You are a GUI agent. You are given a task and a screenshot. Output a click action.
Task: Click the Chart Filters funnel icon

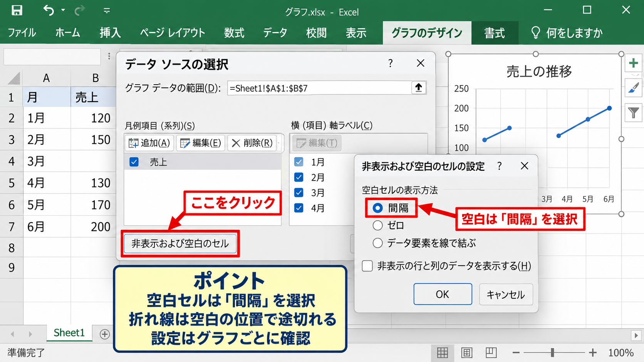tap(634, 113)
